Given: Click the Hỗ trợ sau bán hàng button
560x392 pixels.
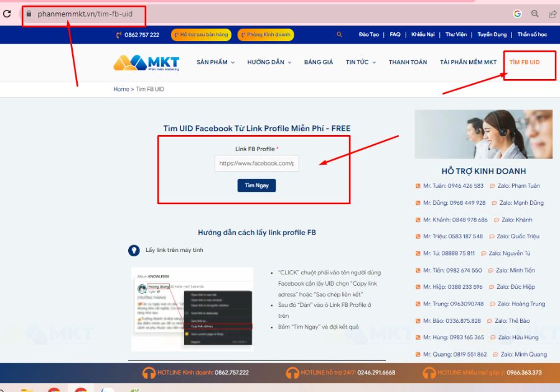Looking at the screenshot, I should (200, 35).
